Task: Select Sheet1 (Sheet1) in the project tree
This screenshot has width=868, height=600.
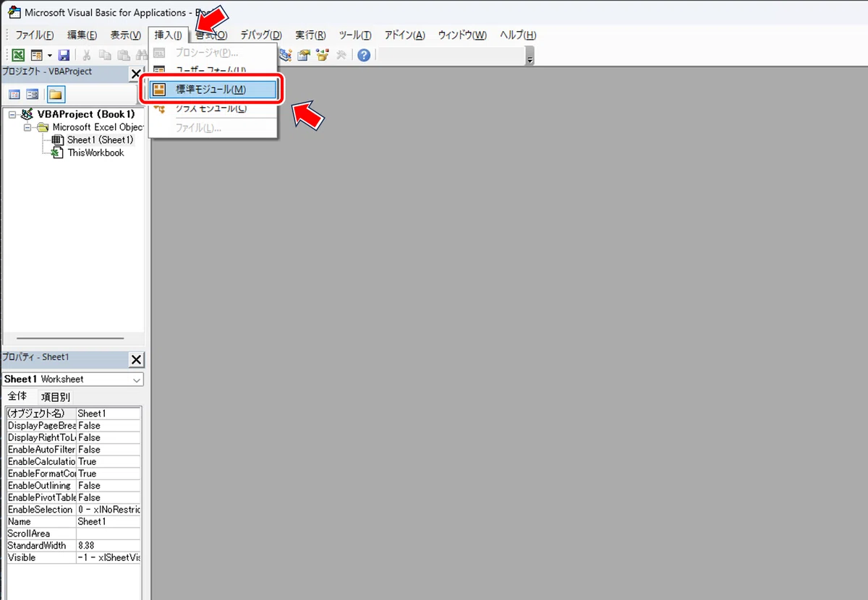Action: [x=101, y=140]
